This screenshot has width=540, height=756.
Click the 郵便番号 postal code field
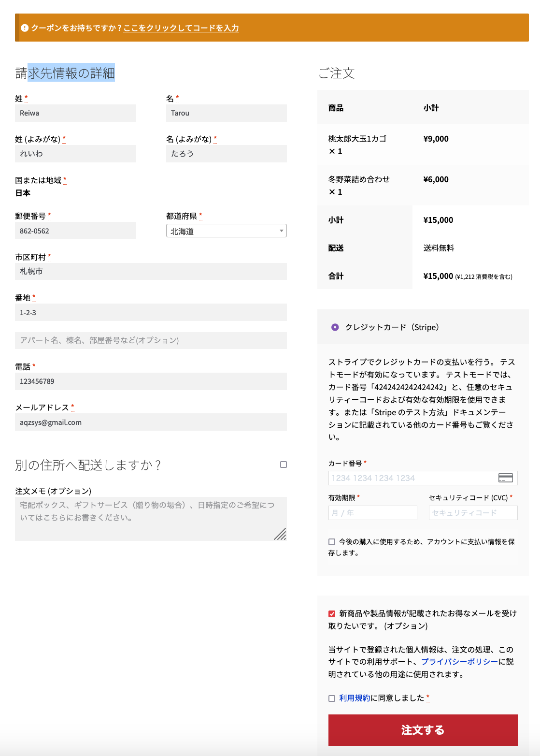pyautogui.click(x=75, y=231)
